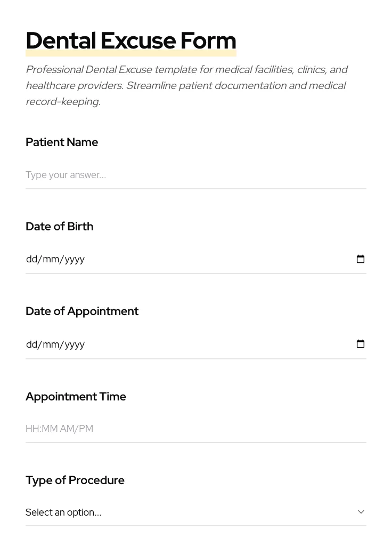Select the year segment in Date of Birth

75,259
